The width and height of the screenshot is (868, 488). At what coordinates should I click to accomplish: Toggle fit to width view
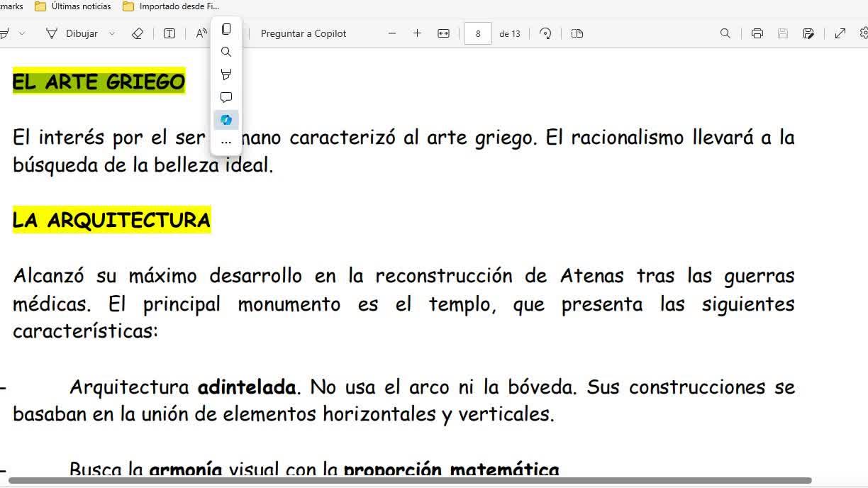pyautogui.click(x=443, y=33)
